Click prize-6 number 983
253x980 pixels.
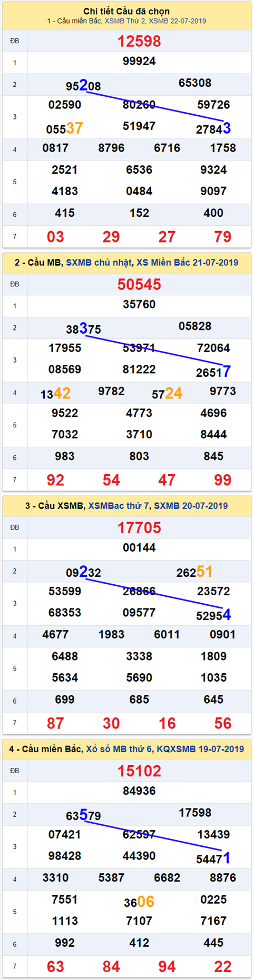click(65, 456)
